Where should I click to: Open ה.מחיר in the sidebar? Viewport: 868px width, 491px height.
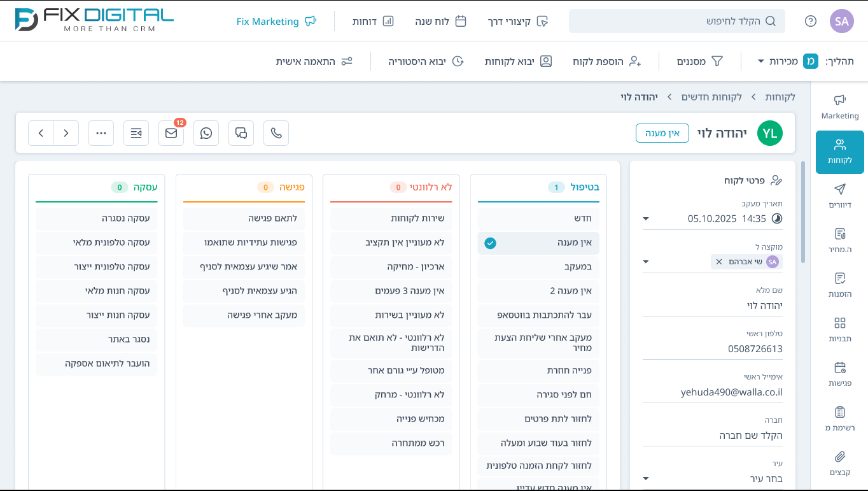[x=840, y=241]
